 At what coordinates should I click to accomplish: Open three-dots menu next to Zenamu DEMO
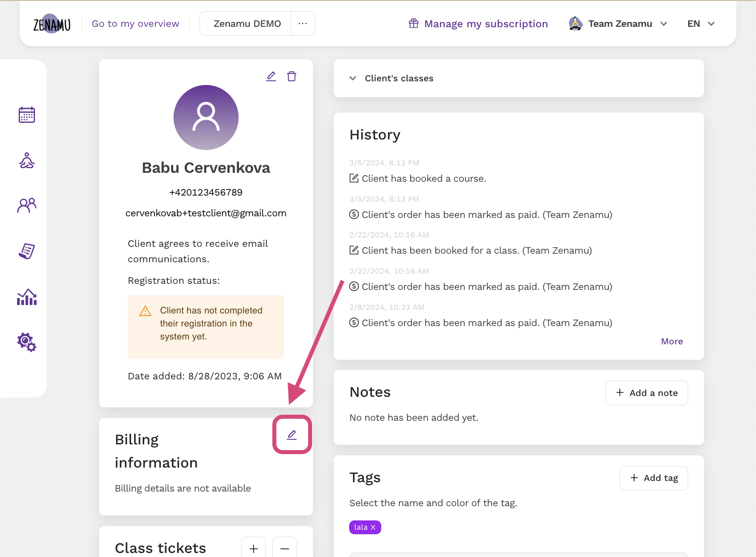(x=303, y=24)
